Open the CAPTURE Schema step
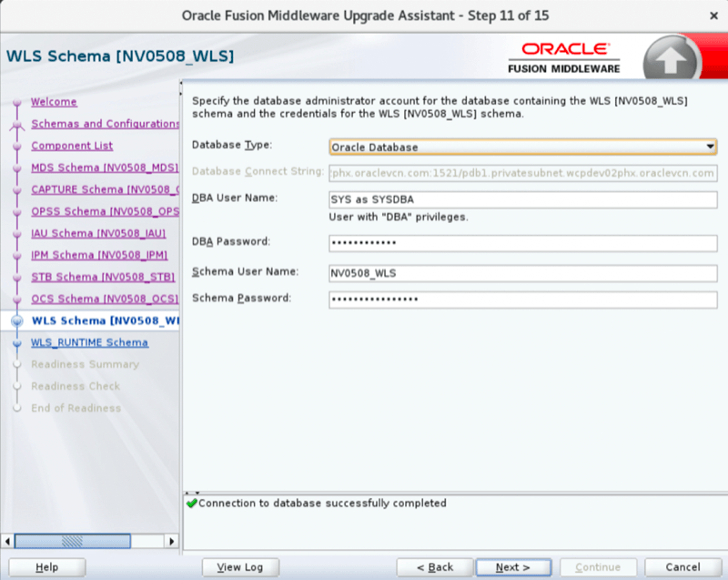This screenshot has width=728, height=580. (x=105, y=189)
